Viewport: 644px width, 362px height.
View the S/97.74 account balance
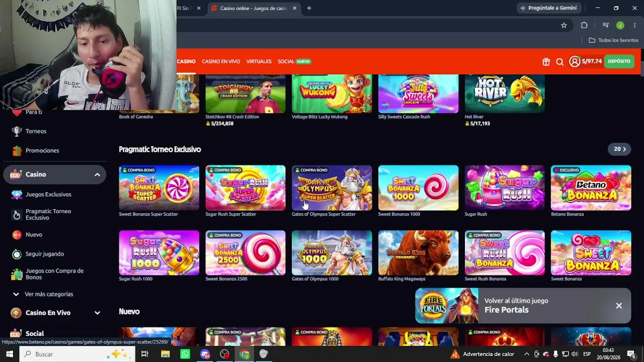pos(592,61)
